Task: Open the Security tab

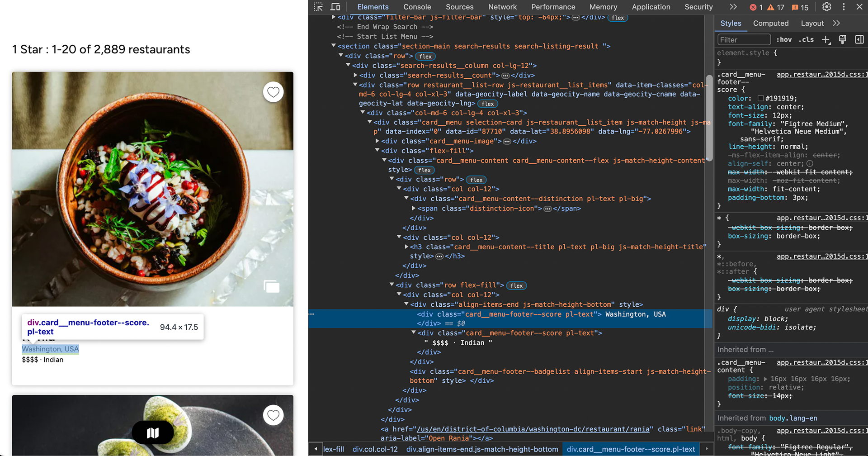Action: coord(698,7)
